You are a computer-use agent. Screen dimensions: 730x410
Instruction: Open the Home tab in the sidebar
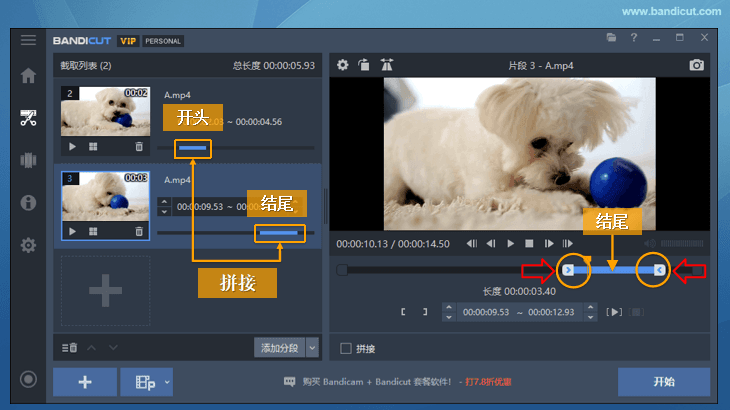pos(28,76)
